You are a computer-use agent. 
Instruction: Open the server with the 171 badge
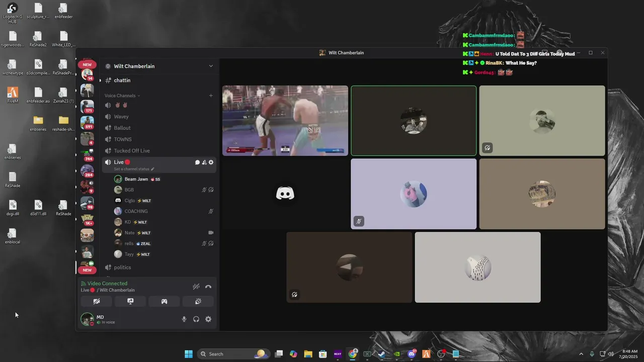click(x=87, y=107)
